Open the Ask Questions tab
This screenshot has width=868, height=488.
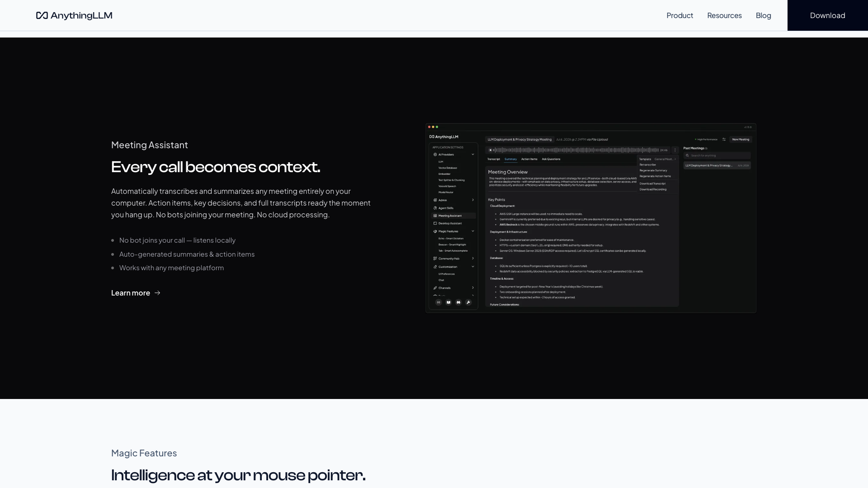pyautogui.click(x=551, y=159)
